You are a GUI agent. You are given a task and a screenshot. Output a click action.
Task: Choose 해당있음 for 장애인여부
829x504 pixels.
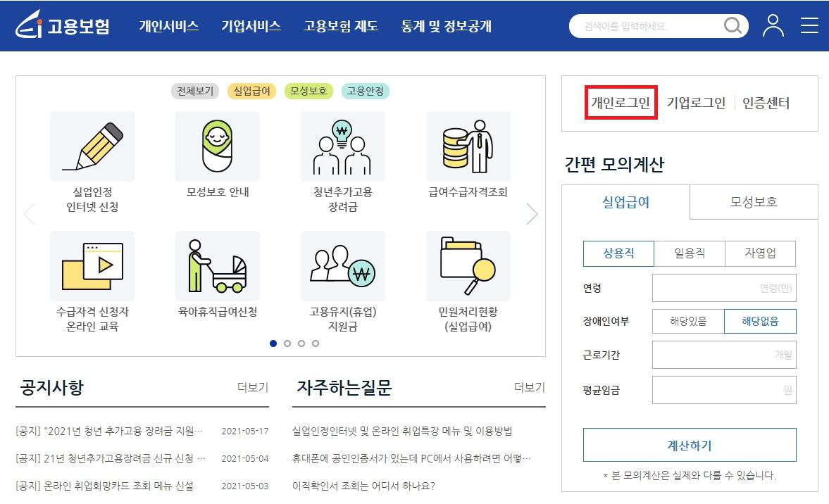[x=688, y=321]
